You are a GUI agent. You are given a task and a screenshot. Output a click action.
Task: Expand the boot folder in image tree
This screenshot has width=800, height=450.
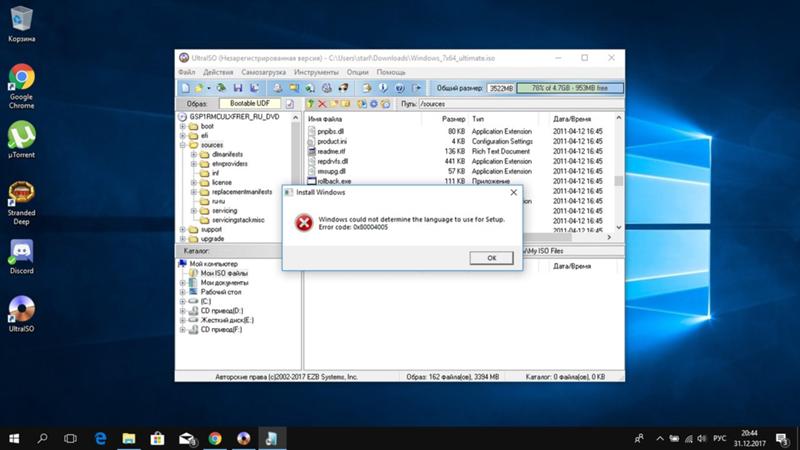(183, 126)
